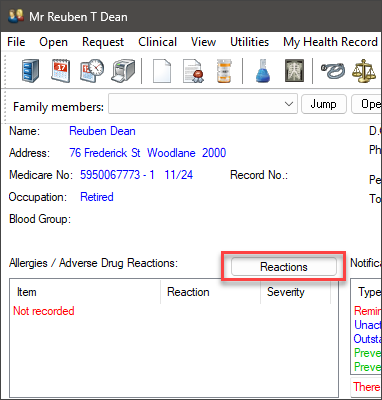Open the View menu
This screenshot has height=400, width=382.
[203, 42]
